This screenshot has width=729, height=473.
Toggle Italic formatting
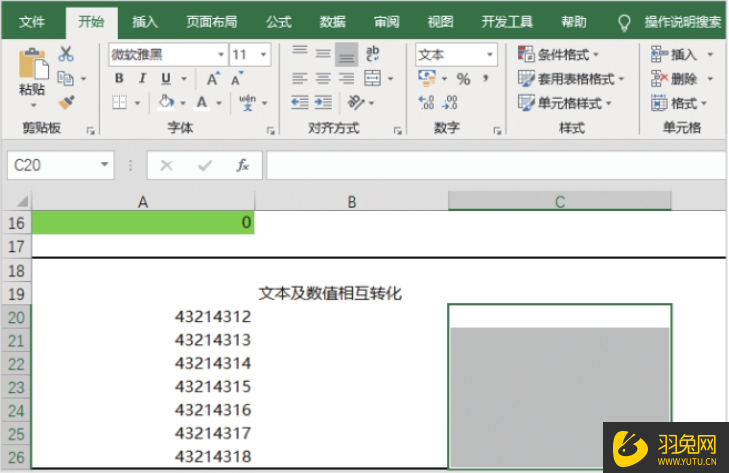point(142,78)
